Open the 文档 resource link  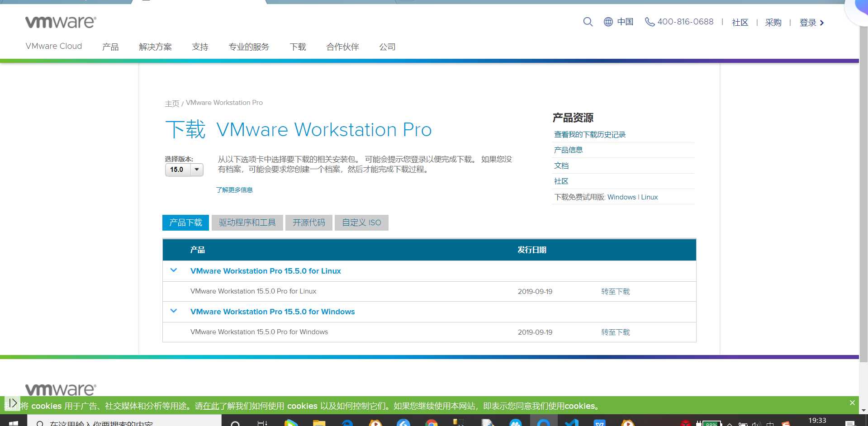click(x=561, y=166)
